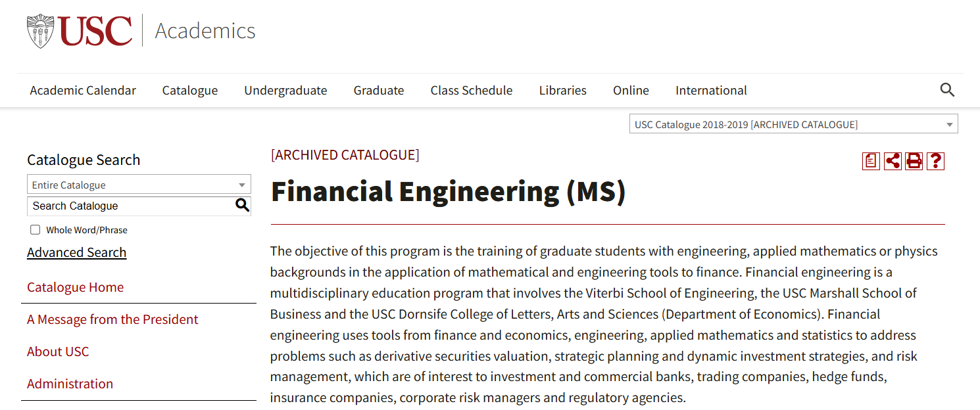Click the About USC sidebar link
This screenshot has width=980, height=410.
pyautogui.click(x=58, y=352)
